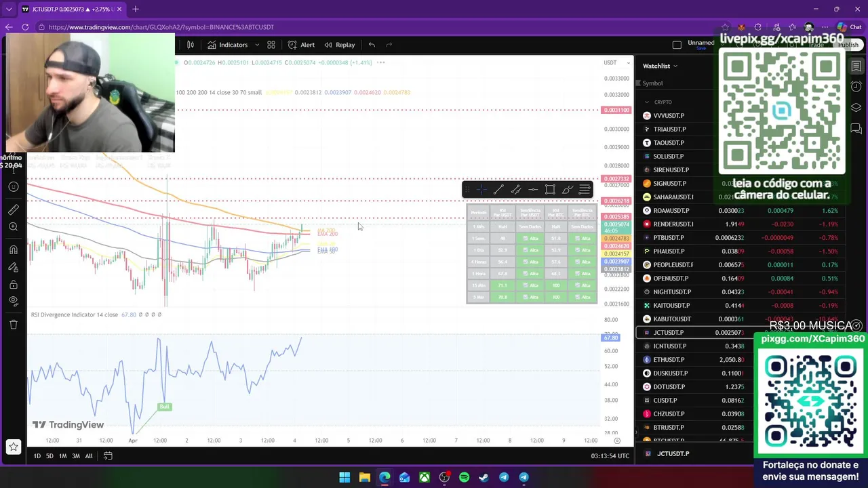Click the Symbol column header in watchlist
868x488 pixels.
tap(652, 83)
